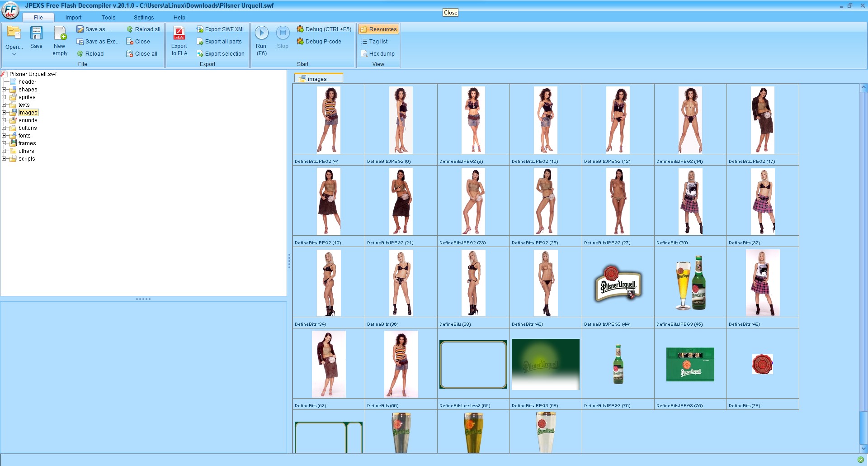
Task: Click Export selection
Action: pyautogui.click(x=221, y=54)
